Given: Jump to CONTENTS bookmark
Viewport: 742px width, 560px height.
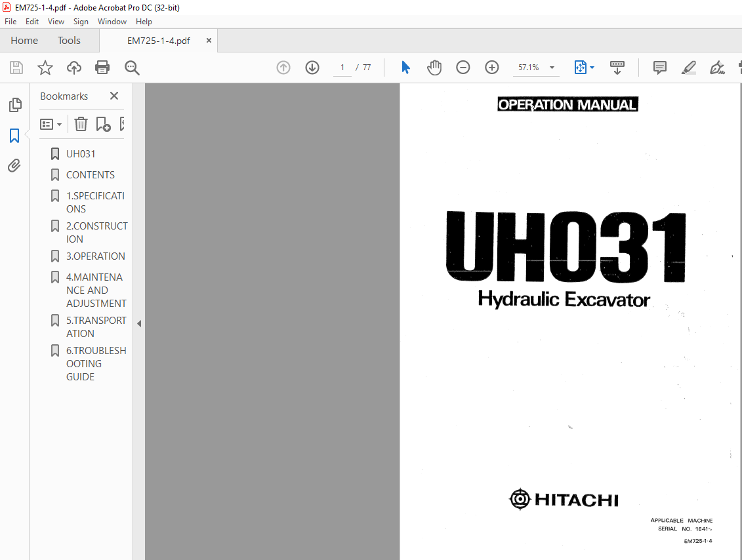Looking at the screenshot, I should point(91,175).
